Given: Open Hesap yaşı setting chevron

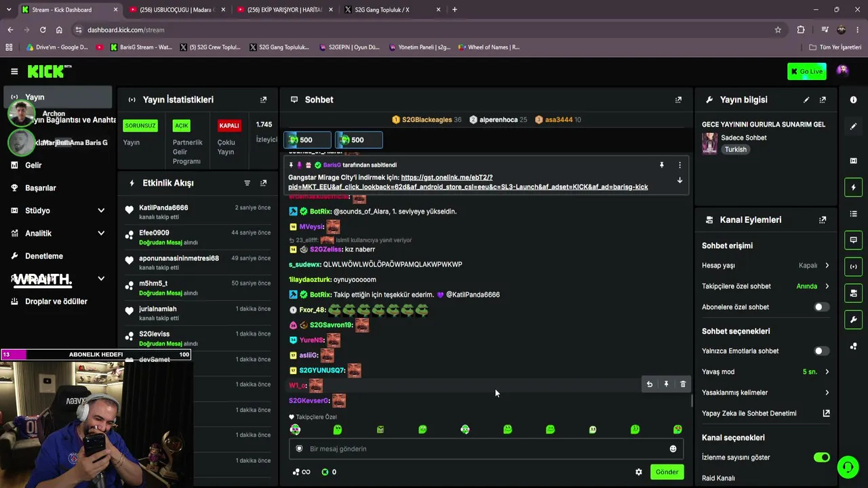Looking at the screenshot, I should tap(827, 266).
